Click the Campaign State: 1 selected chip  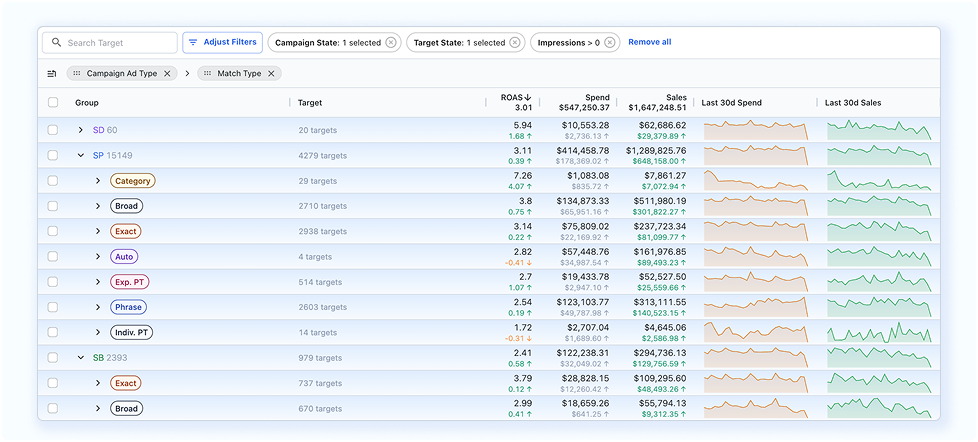pyautogui.click(x=334, y=42)
